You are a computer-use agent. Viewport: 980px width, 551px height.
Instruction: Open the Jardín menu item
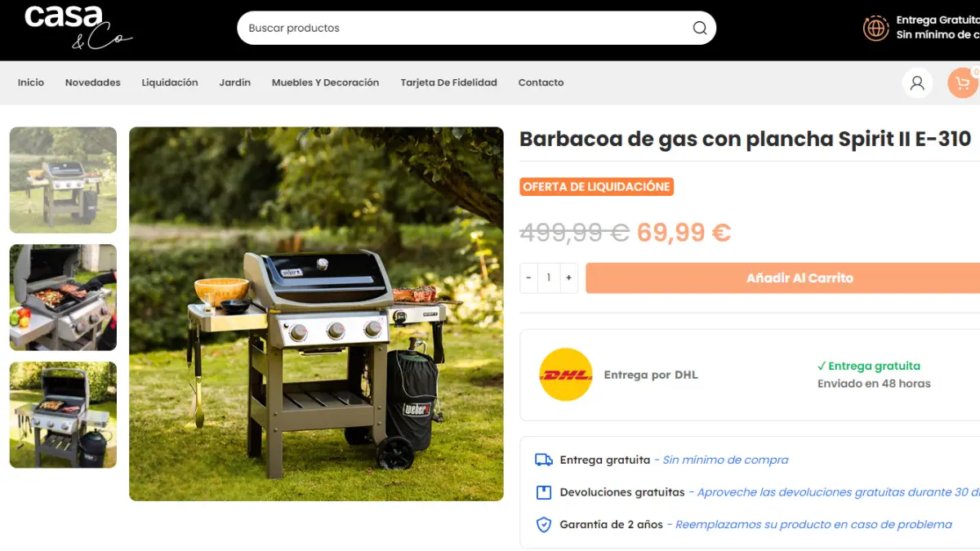pos(234,82)
